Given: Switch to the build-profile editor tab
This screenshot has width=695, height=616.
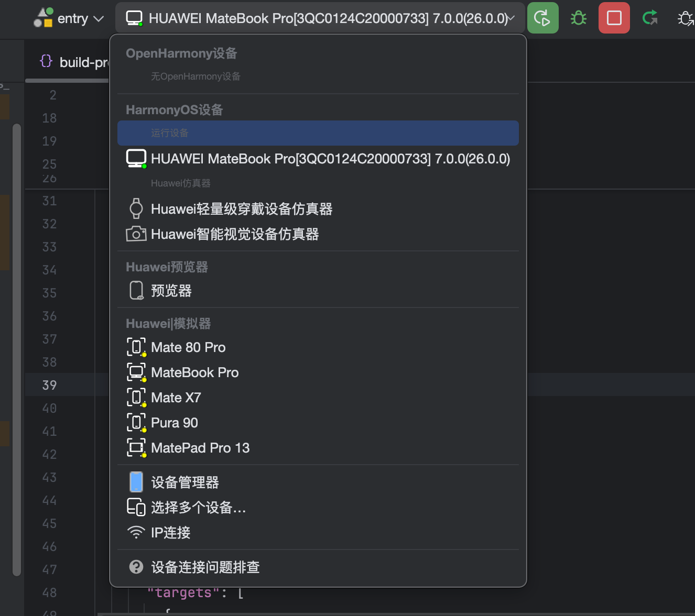Looking at the screenshot, I should [x=68, y=62].
